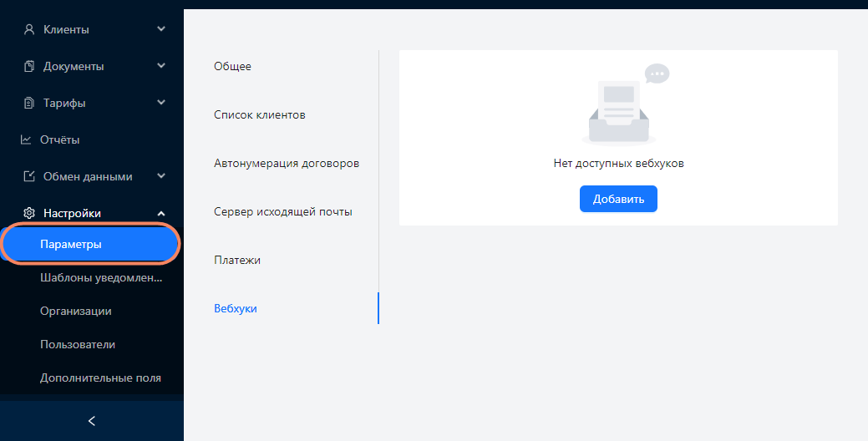Image resolution: width=868 pixels, height=441 pixels.
Task: Collapse the Настройки menu chevron
Action: 161,213
